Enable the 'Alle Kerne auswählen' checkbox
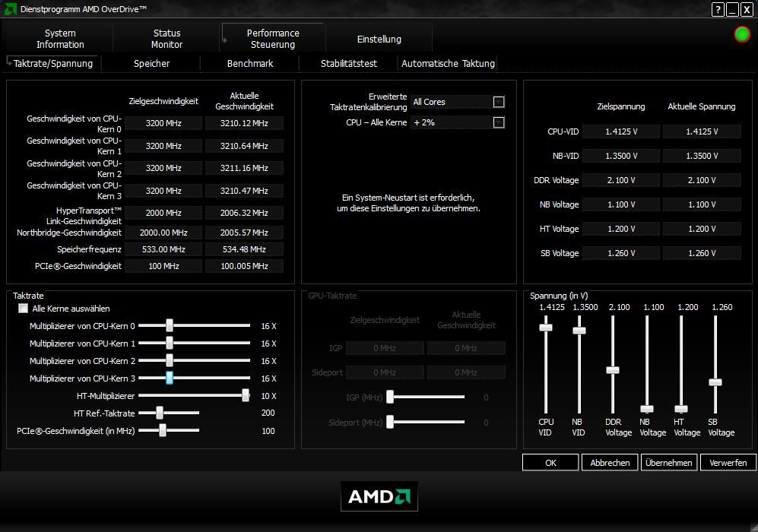The width and height of the screenshot is (758, 532). coord(24,309)
